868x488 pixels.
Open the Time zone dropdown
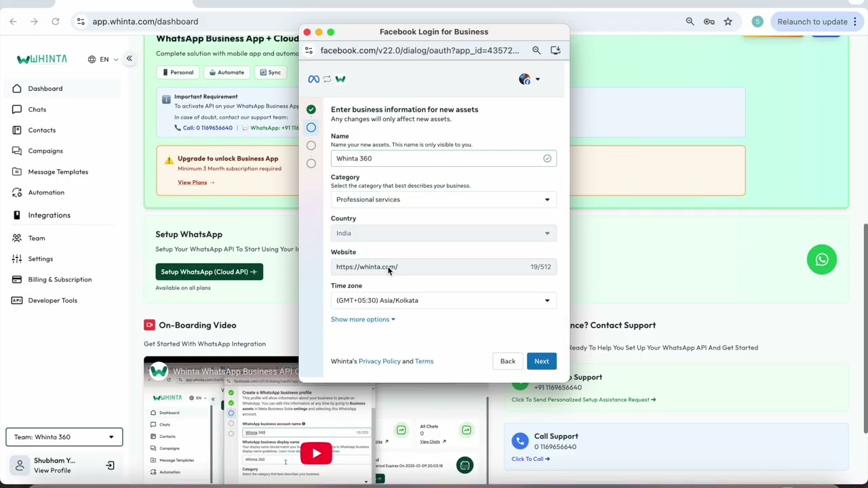pos(443,300)
